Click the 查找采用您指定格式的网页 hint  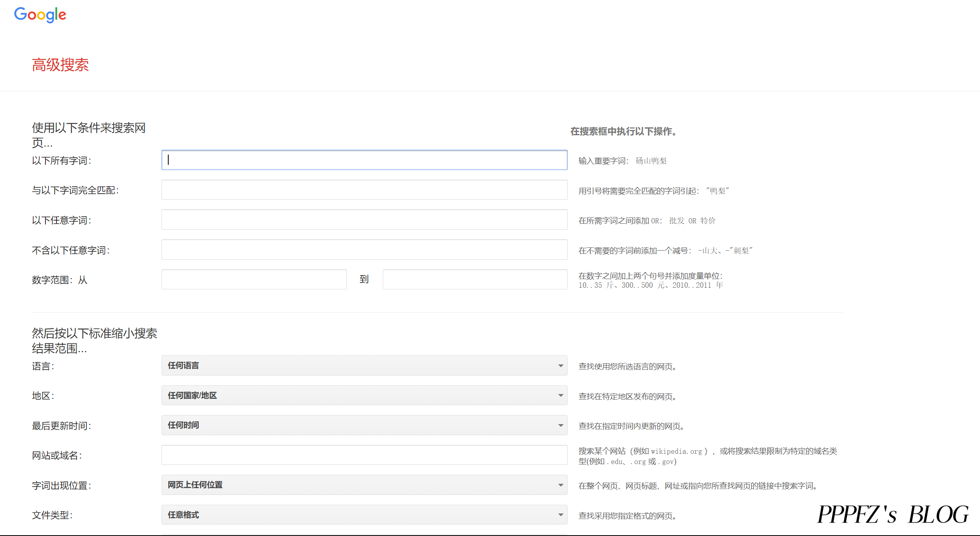(628, 516)
